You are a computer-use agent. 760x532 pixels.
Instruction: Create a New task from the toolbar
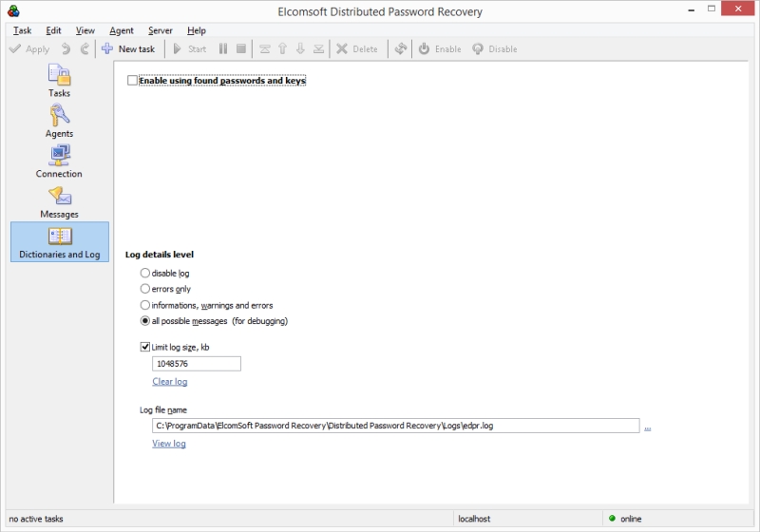click(x=128, y=49)
